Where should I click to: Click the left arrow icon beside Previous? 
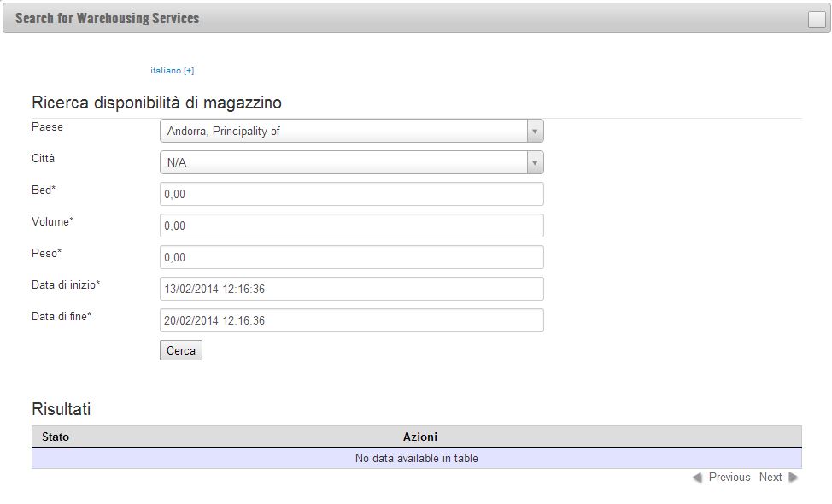tap(697, 478)
